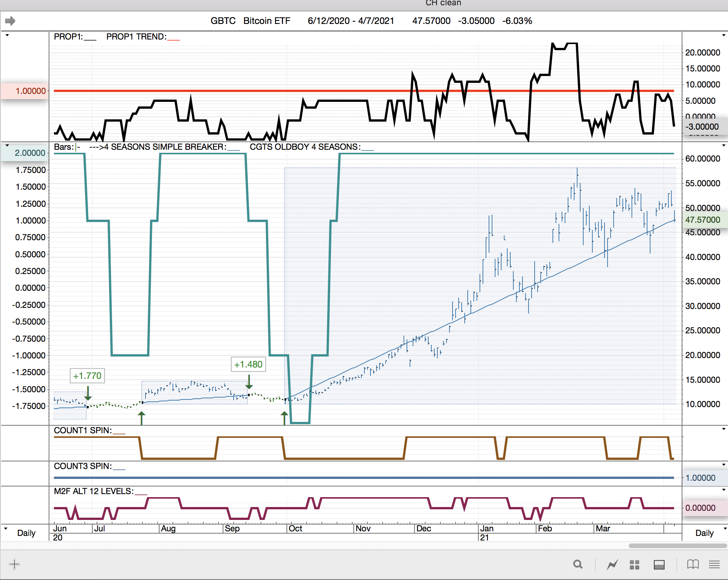Click the 60.00000 price axis label
This screenshot has height=580, width=728.
[x=703, y=159]
